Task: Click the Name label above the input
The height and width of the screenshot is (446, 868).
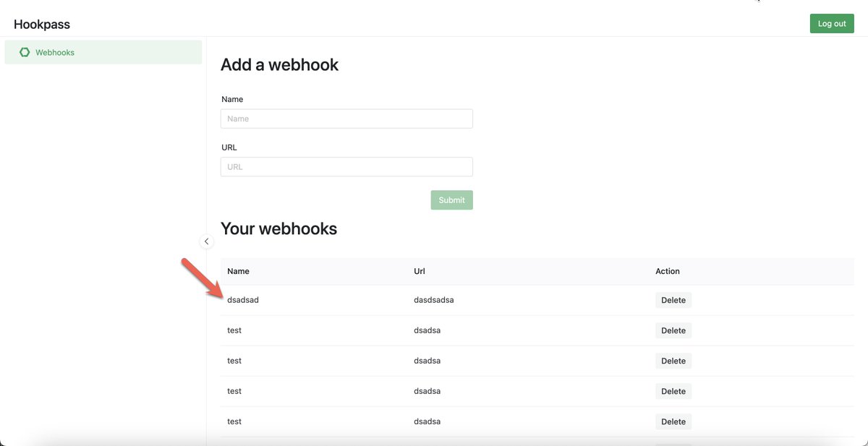Action: 231,99
